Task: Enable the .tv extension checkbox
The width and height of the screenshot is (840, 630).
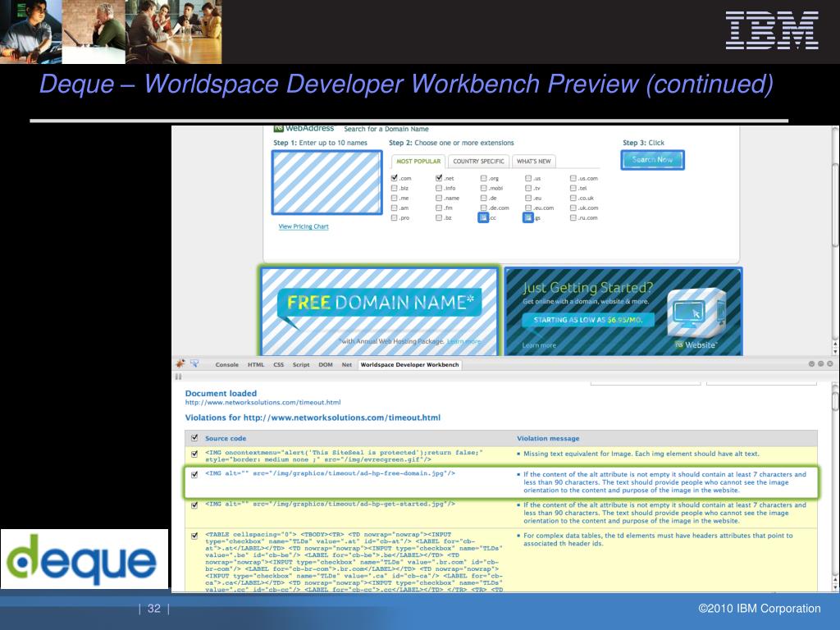Action: click(x=528, y=188)
